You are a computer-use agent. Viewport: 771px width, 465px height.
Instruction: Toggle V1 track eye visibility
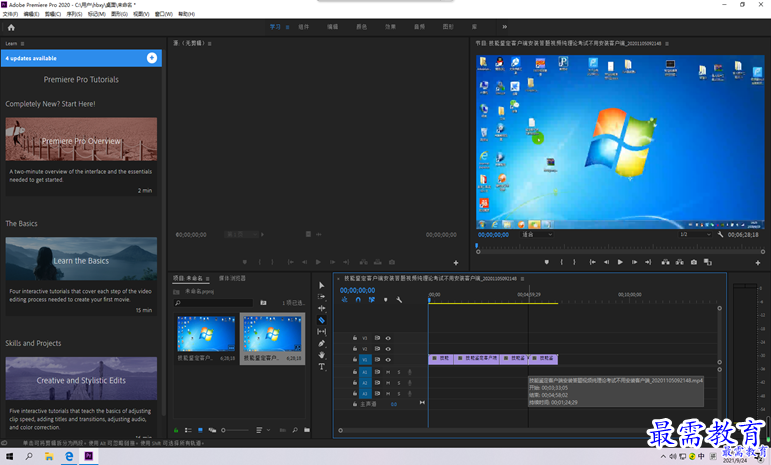coord(388,360)
